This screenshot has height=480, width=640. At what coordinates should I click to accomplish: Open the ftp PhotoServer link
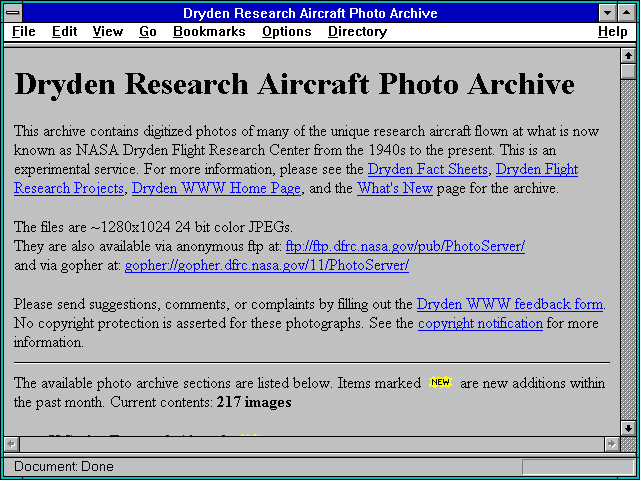(405, 246)
